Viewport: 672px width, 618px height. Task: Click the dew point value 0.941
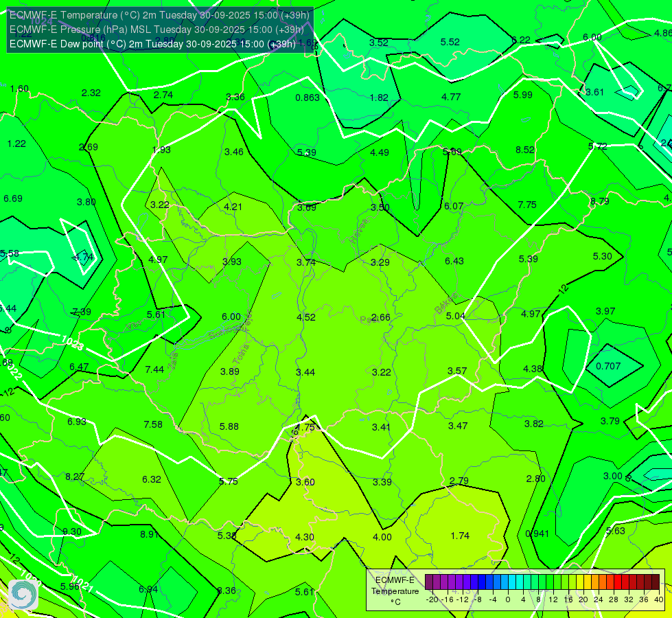(537, 534)
